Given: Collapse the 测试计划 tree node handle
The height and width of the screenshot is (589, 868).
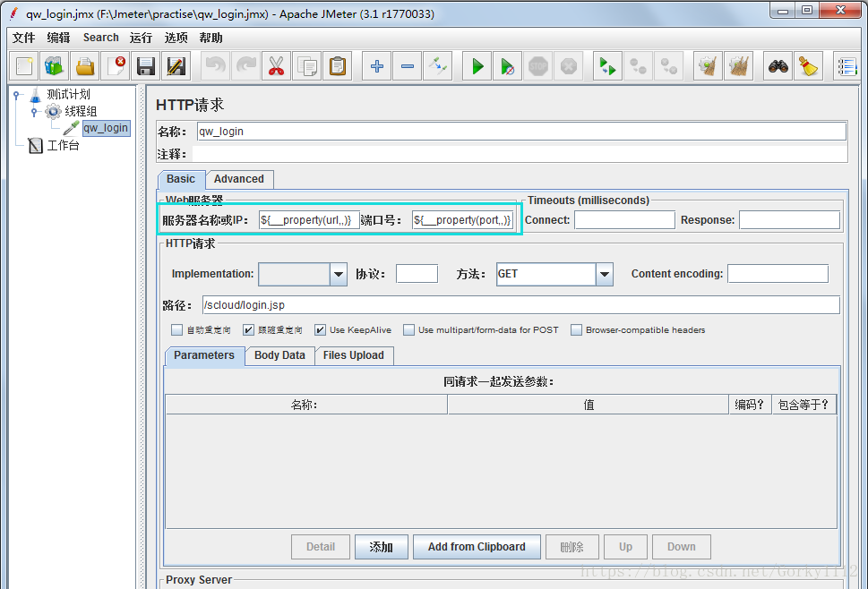Looking at the screenshot, I should [17, 95].
